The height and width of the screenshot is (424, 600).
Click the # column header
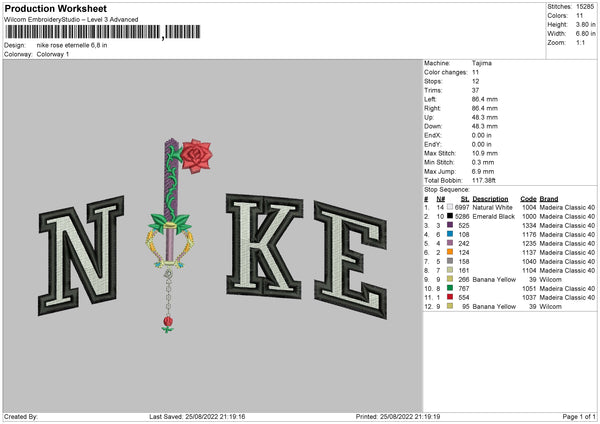426,199
